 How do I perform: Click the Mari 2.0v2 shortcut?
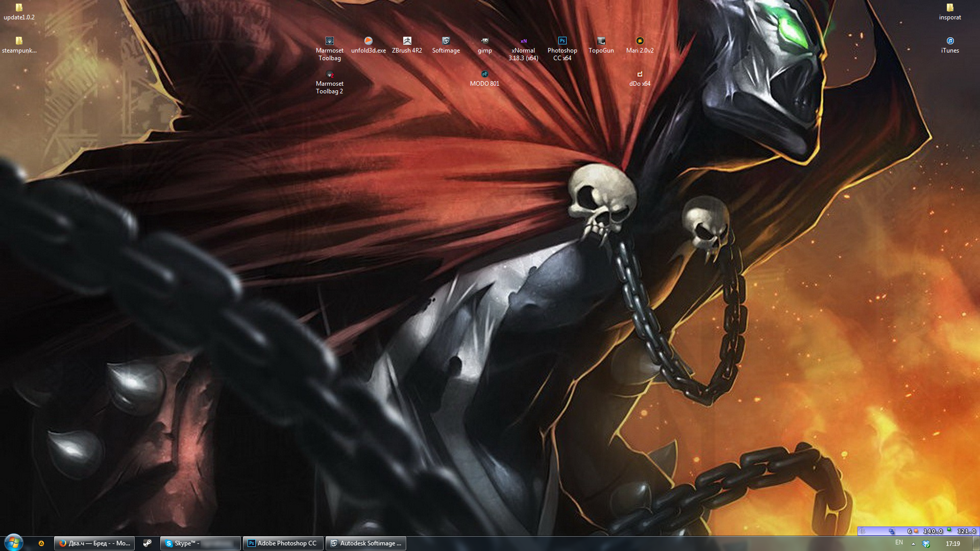(x=640, y=41)
